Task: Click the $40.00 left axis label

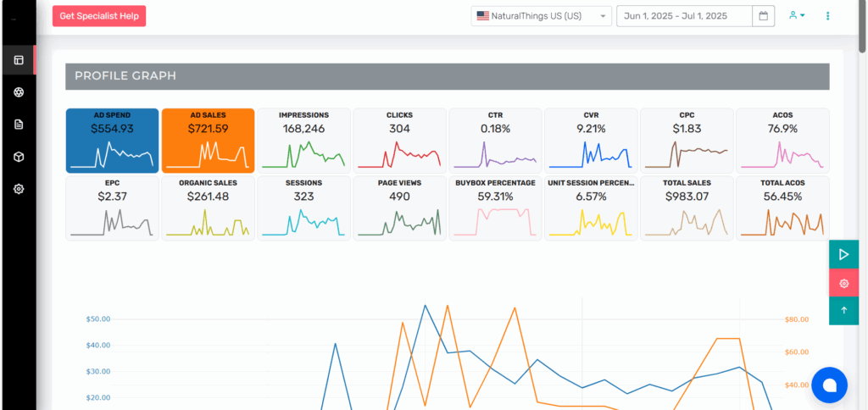Action: pos(98,346)
